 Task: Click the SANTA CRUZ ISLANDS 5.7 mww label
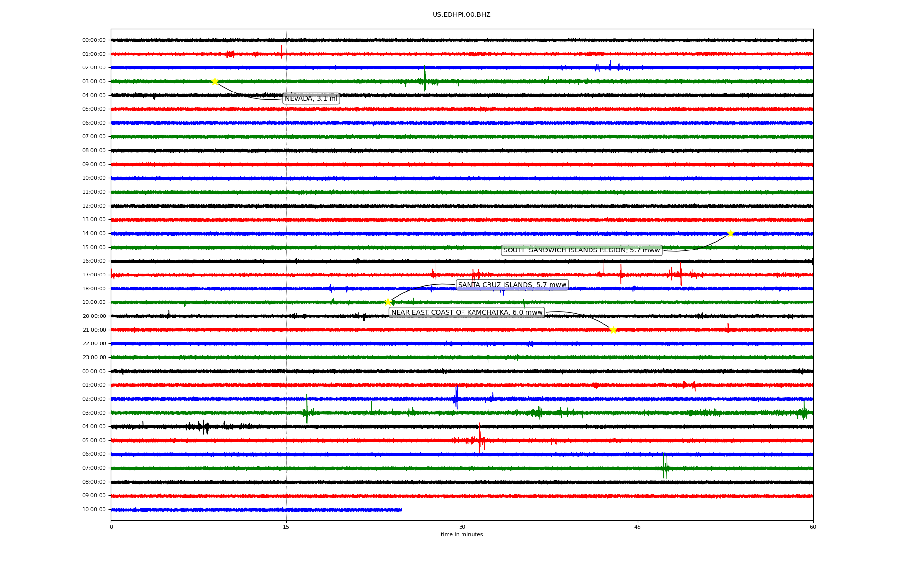(x=512, y=285)
